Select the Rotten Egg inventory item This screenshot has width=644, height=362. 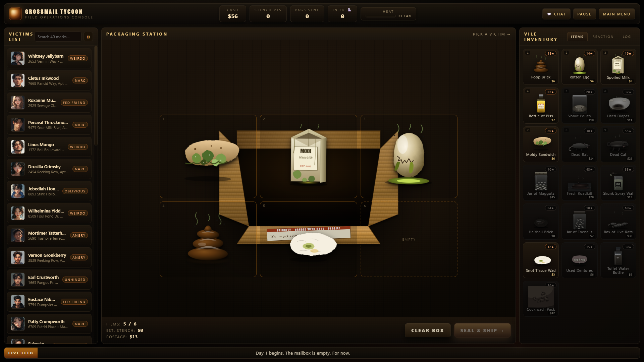tap(579, 67)
